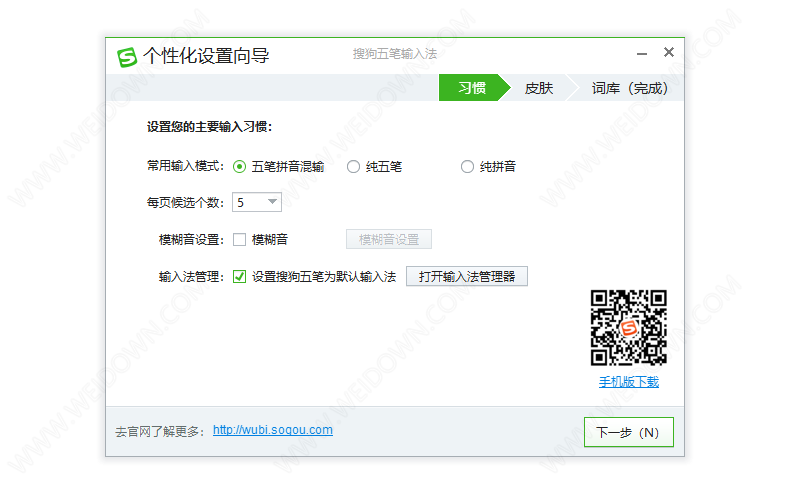Click the 设置您的主要输入习惯 heading

coord(209,127)
